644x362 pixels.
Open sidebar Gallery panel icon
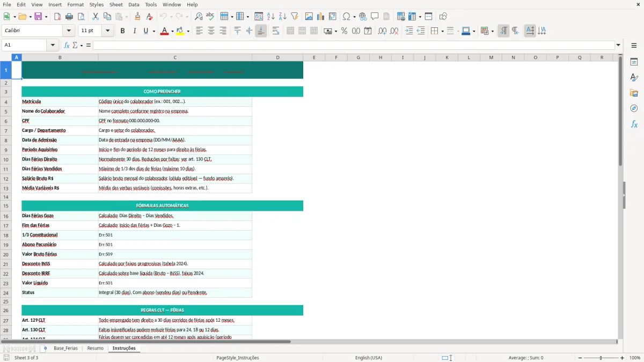634,93
